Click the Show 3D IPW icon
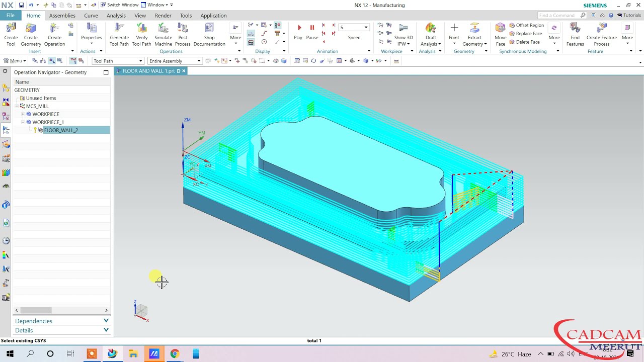 [x=403, y=34]
